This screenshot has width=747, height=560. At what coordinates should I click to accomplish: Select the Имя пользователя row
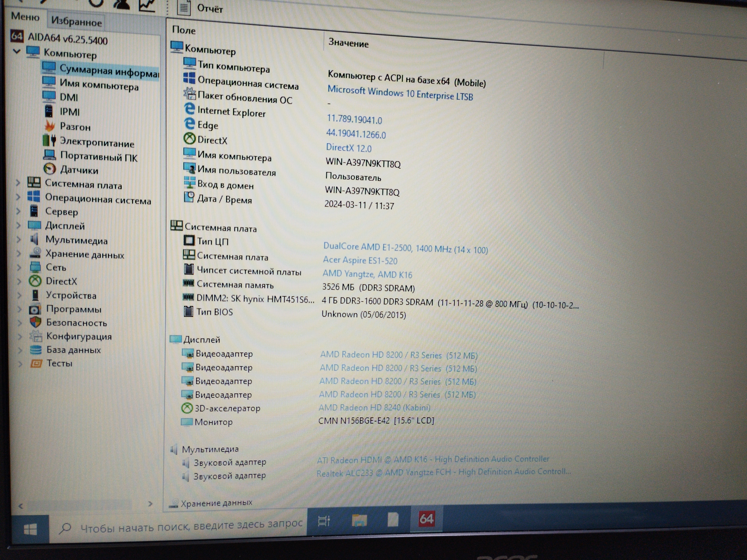236,171
